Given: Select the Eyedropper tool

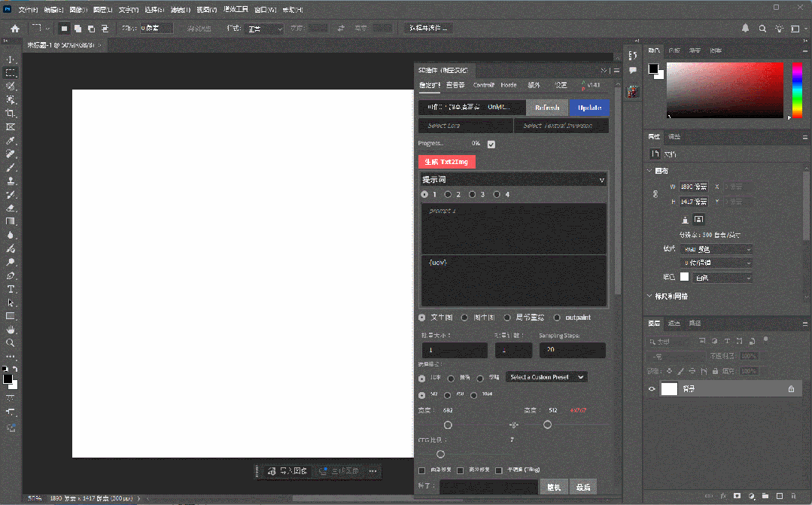Looking at the screenshot, I should pos(11,141).
